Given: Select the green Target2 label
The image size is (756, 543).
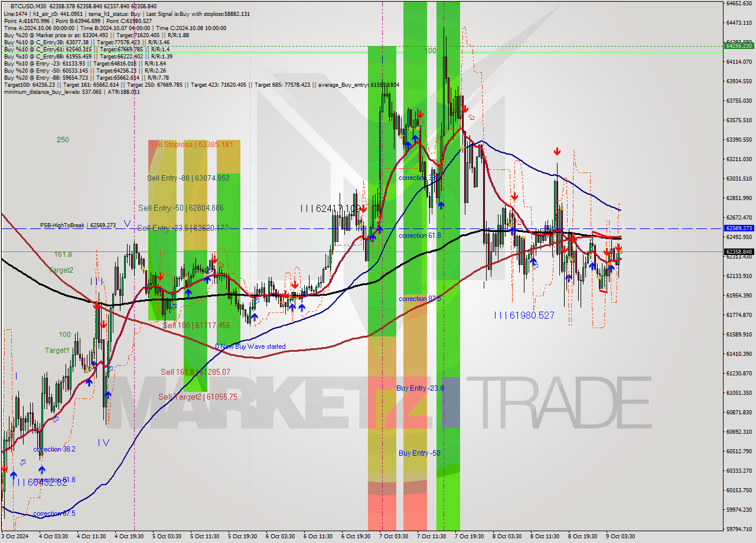Looking at the screenshot, I should click(x=61, y=270).
